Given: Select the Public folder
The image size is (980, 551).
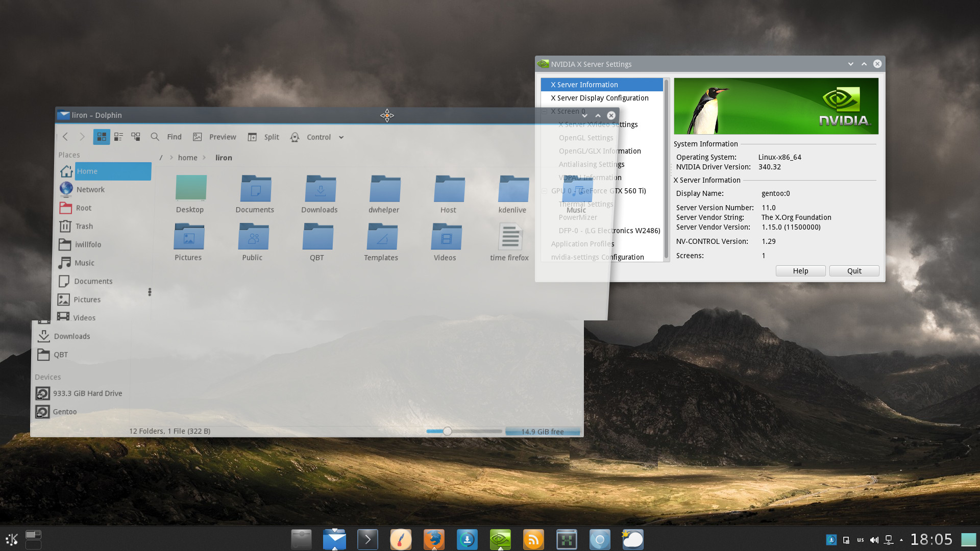Looking at the screenshot, I should coord(253,242).
